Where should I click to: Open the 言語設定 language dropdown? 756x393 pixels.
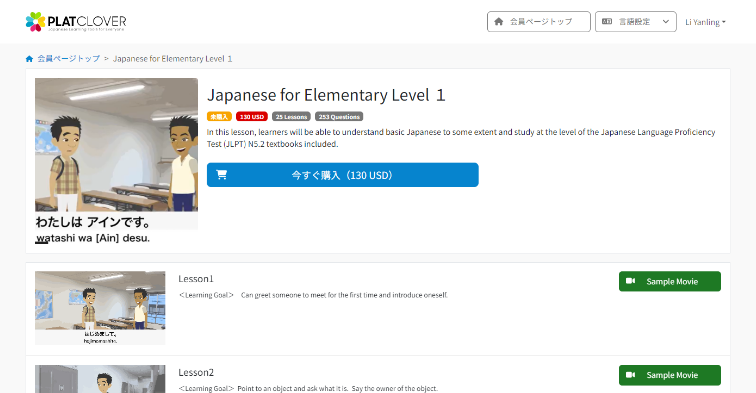coord(635,22)
